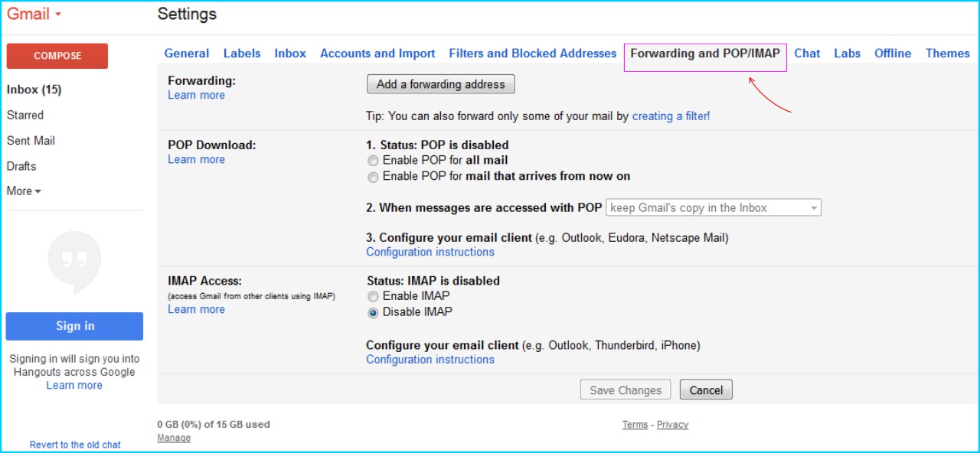Open Inbox (15) folder
The image size is (980, 453).
point(34,90)
